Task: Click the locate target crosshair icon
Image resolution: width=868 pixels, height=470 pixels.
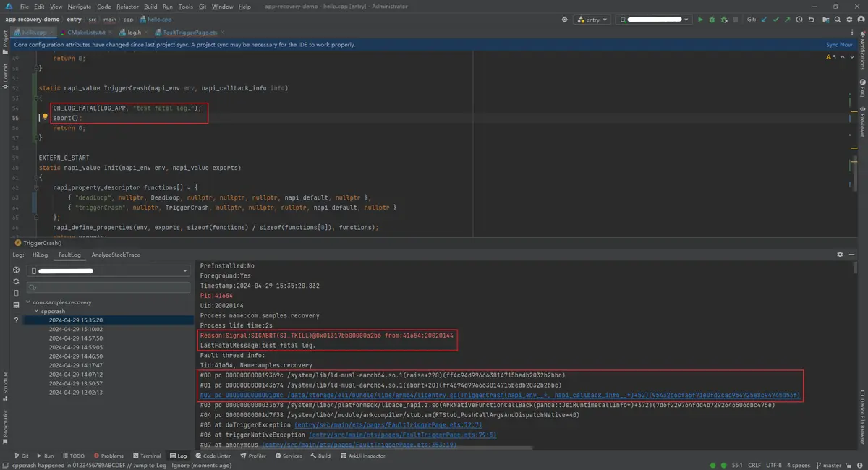Action: coord(565,20)
